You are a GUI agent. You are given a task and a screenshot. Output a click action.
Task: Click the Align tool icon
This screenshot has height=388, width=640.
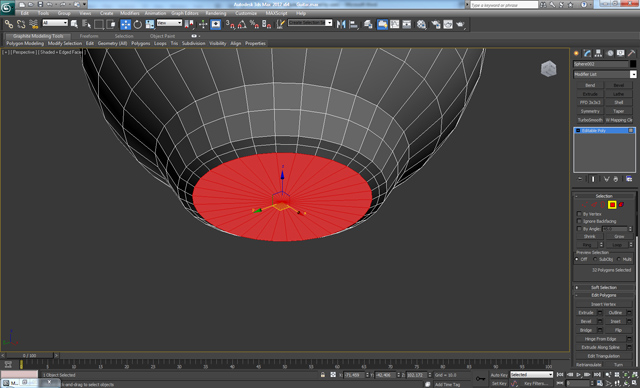click(353, 24)
